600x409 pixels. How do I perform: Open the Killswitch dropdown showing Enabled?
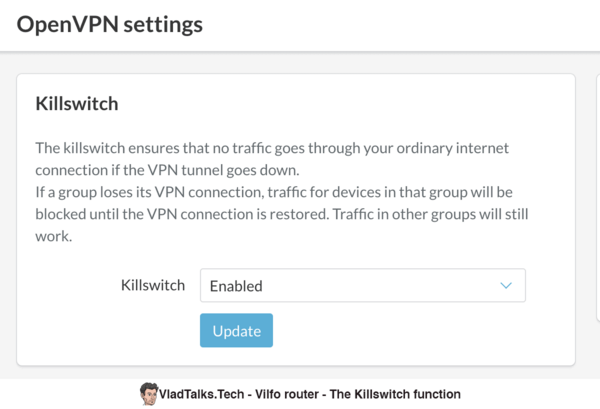[362, 285]
